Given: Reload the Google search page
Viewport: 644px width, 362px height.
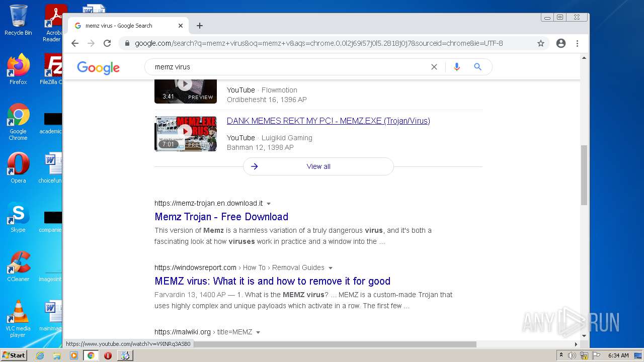Looking at the screenshot, I should [107, 43].
